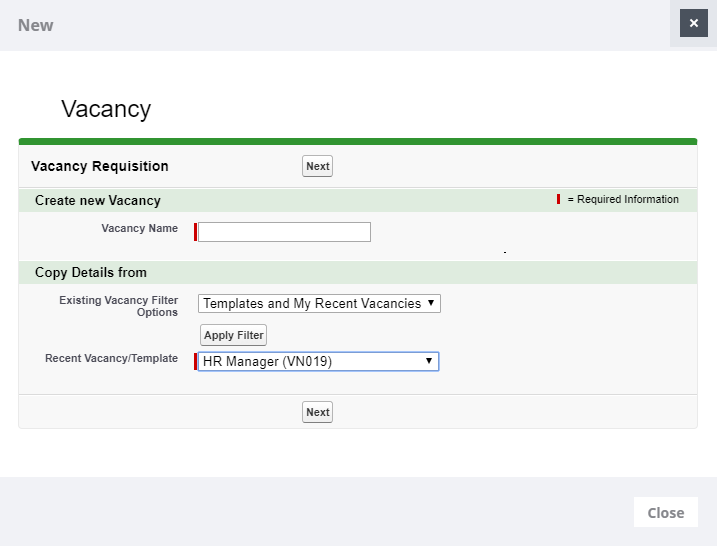Click red marker icon in Required Information legend
Image resolution: width=717 pixels, height=546 pixels.
(x=558, y=199)
